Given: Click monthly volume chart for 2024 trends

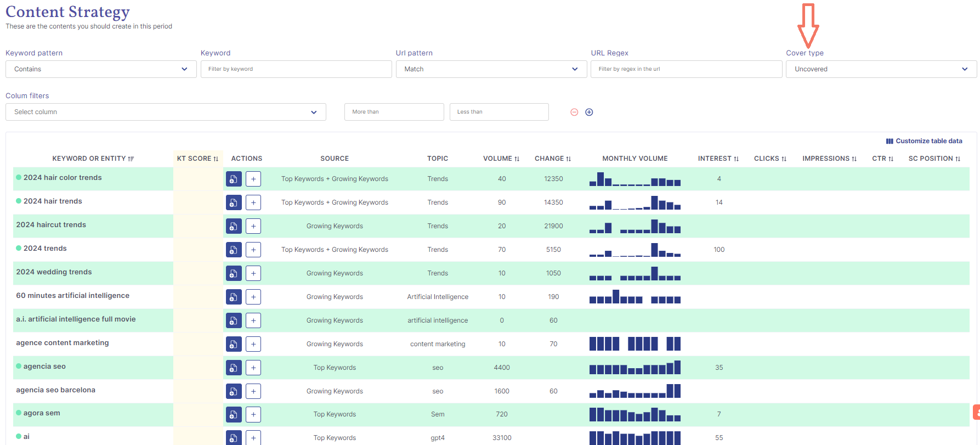Looking at the screenshot, I should click(x=635, y=250).
